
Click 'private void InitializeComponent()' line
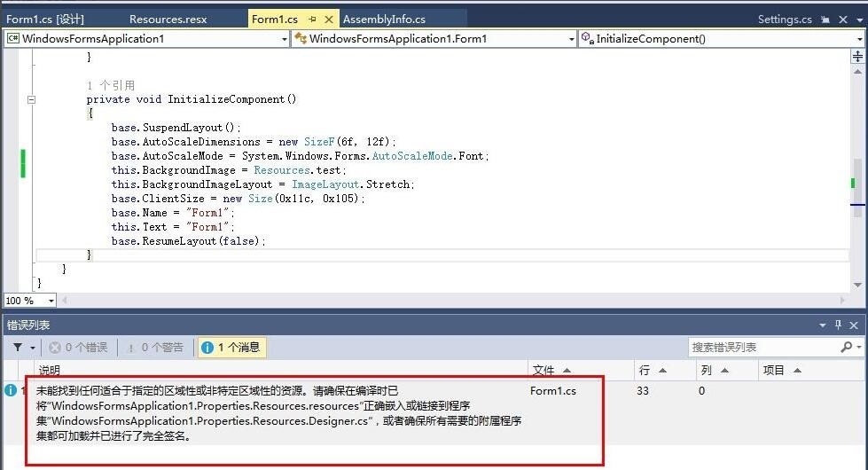click(x=191, y=99)
